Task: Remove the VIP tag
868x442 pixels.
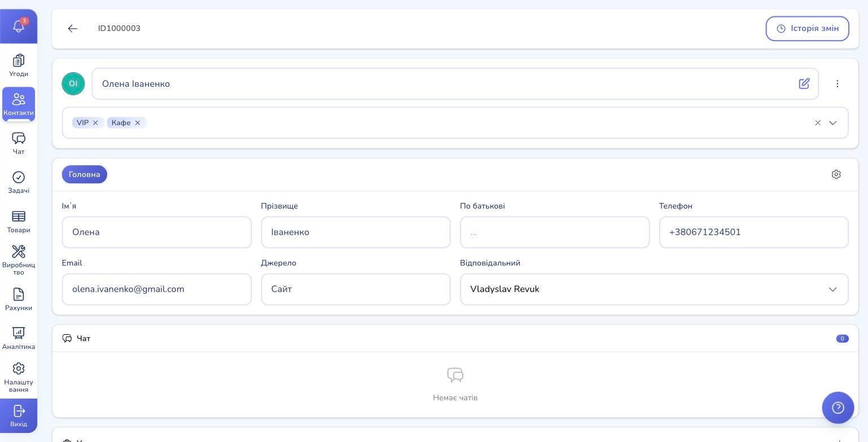Action: (x=95, y=123)
